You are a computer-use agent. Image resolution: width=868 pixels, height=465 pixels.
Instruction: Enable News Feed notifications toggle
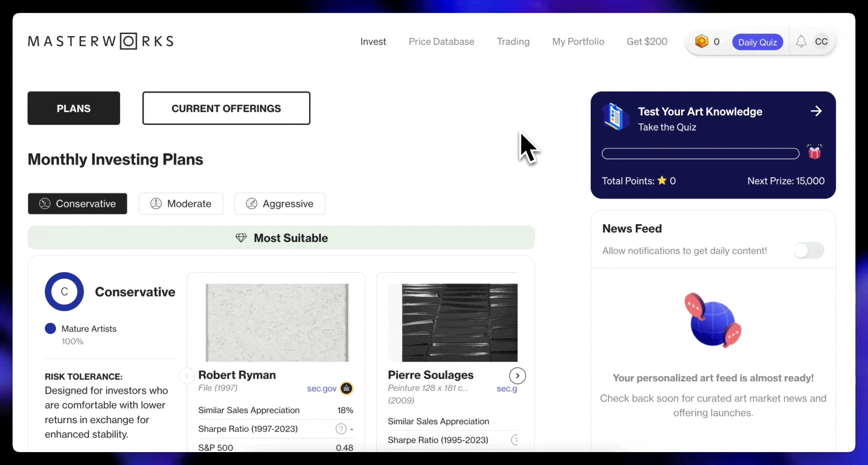(x=809, y=251)
